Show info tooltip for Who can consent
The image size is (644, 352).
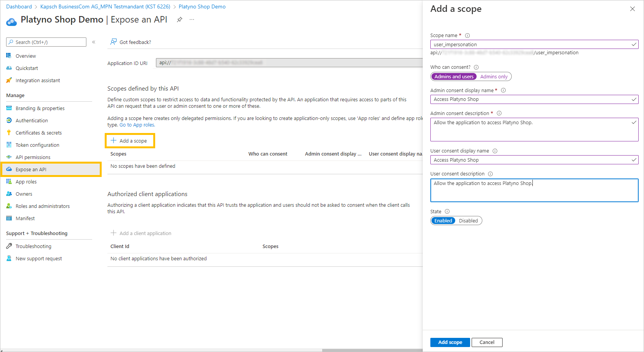476,67
